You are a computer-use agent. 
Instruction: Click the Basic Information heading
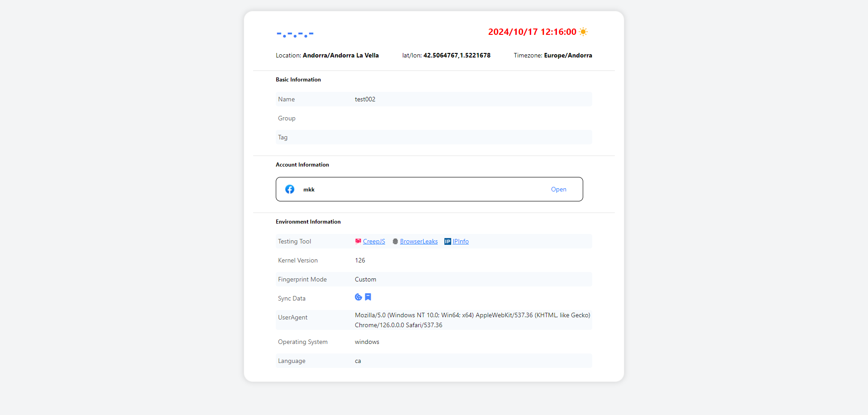click(x=298, y=80)
